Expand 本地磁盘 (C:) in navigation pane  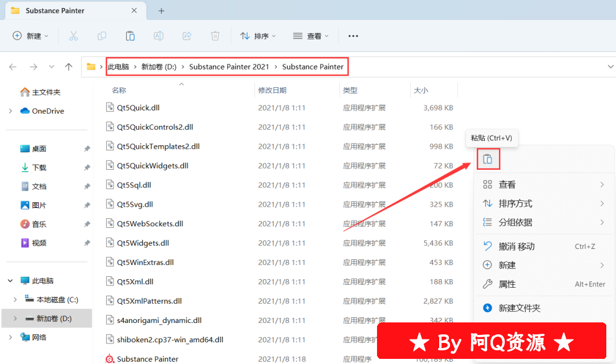(x=15, y=300)
